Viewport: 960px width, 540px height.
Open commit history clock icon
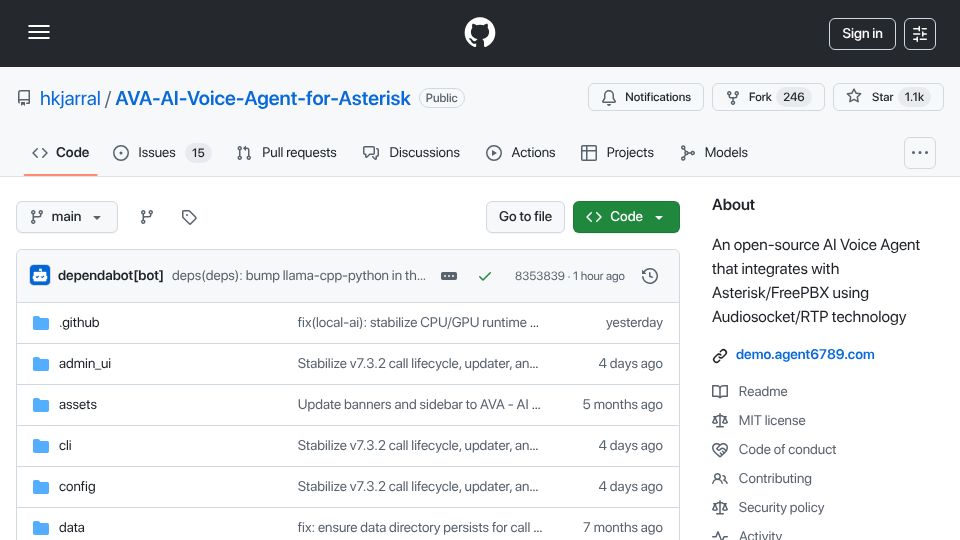coord(650,276)
